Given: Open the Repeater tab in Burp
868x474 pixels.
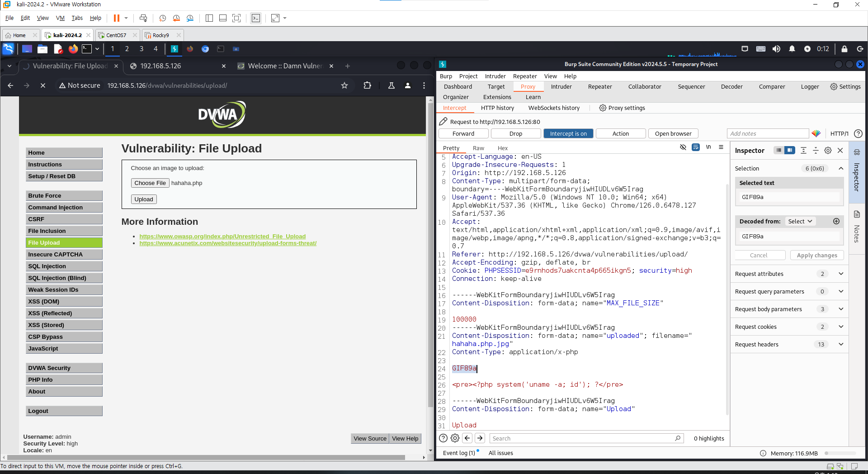Looking at the screenshot, I should (600, 87).
